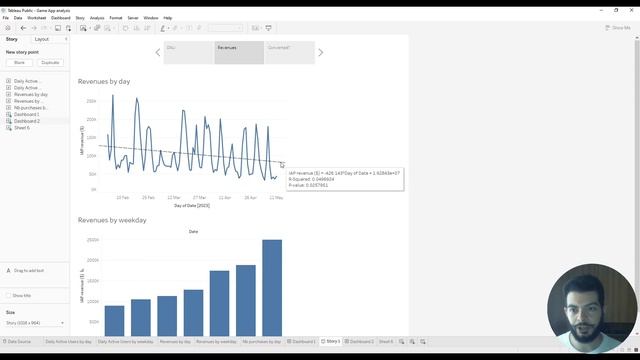
Task: Click the Tableau logo start page icon
Action: coord(8,28)
